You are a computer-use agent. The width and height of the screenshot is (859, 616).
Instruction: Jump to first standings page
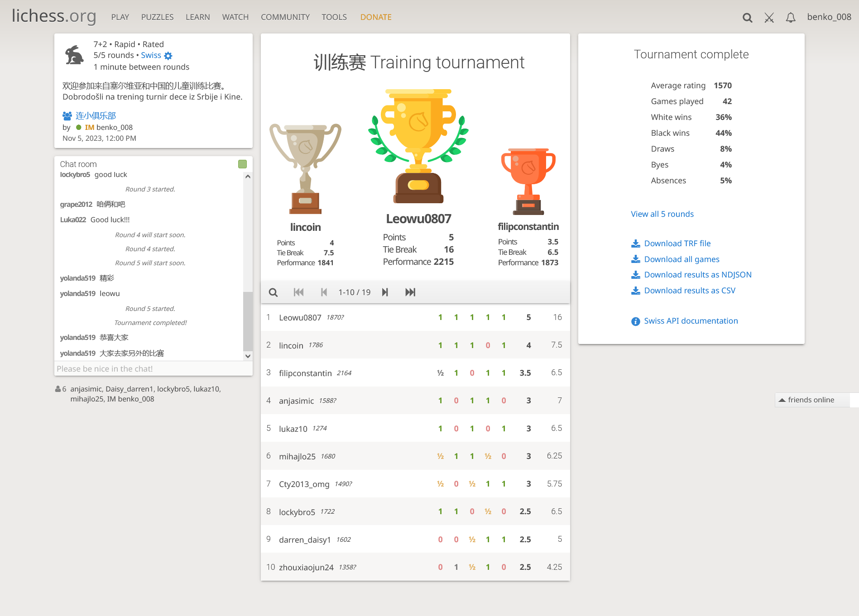(298, 292)
